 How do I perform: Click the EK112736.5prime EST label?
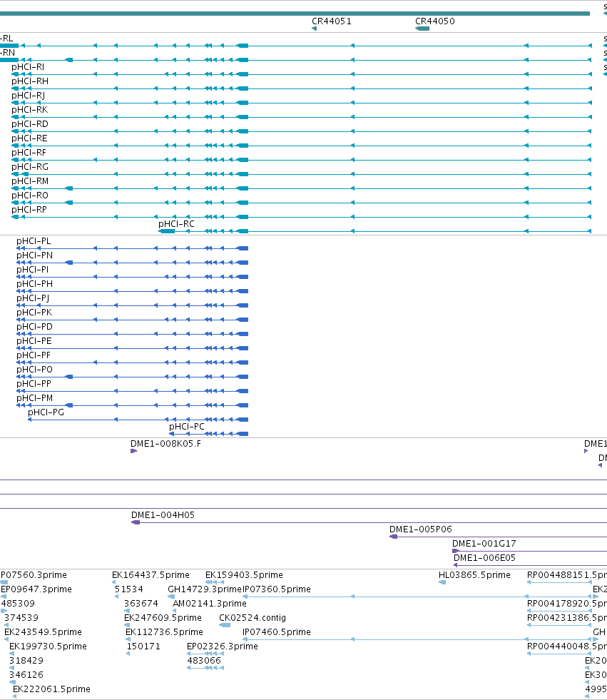[x=164, y=632]
